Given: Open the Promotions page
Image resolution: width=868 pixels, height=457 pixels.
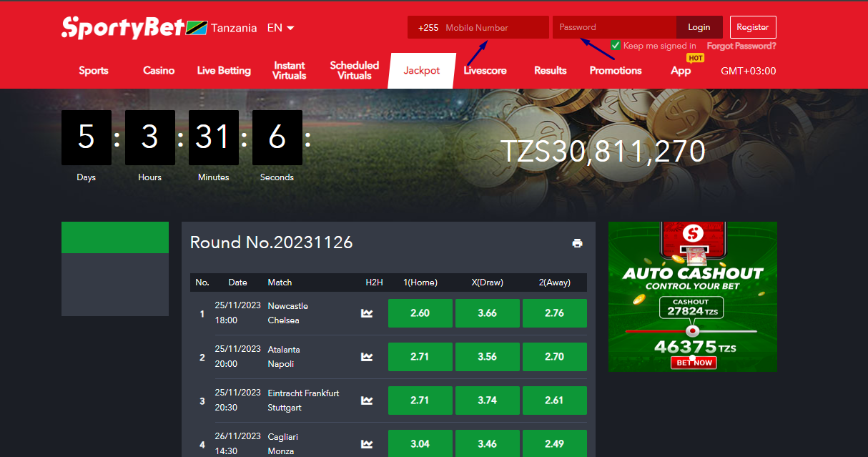Looking at the screenshot, I should tap(616, 70).
